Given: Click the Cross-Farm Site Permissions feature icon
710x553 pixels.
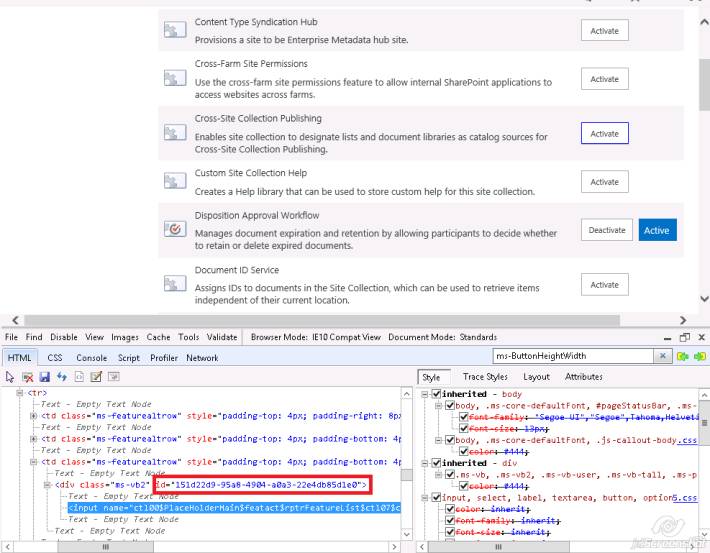Looking at the screenshot, I should click(175, 78).
